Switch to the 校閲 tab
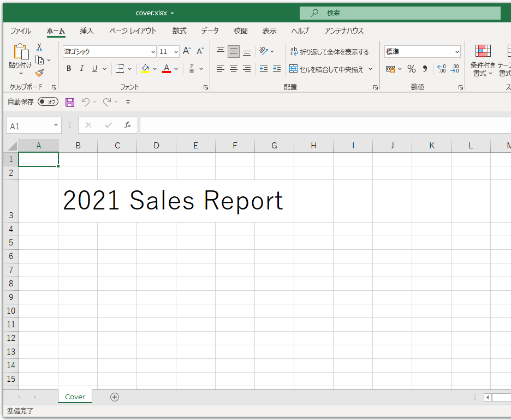 pos(241,31)
